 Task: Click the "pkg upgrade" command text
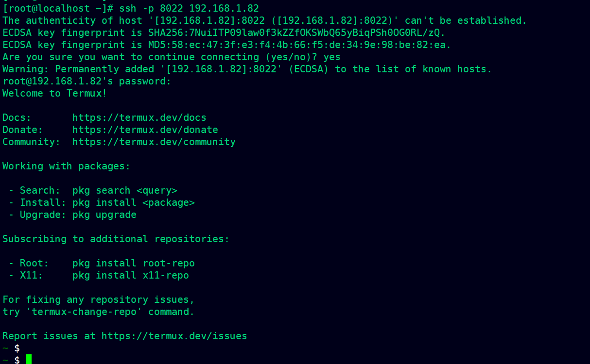(x=104, y=215)
